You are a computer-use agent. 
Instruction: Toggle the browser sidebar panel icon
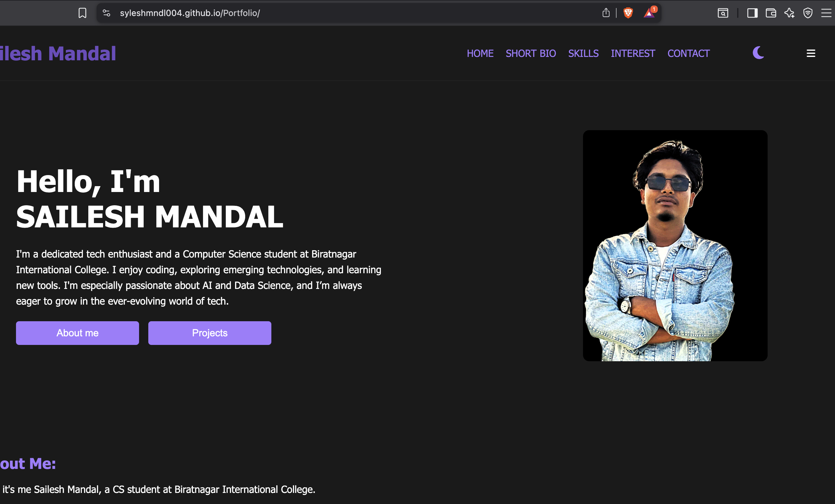(752, 13)
